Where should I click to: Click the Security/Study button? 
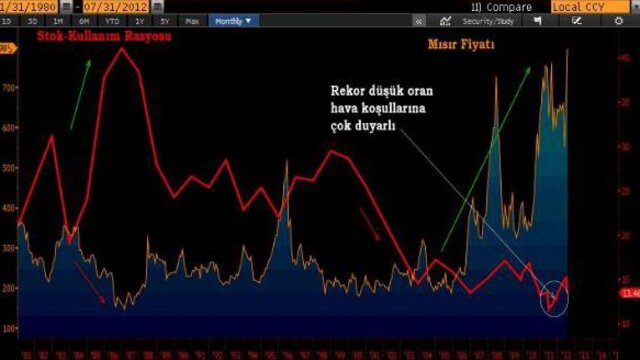coord(488,21)
